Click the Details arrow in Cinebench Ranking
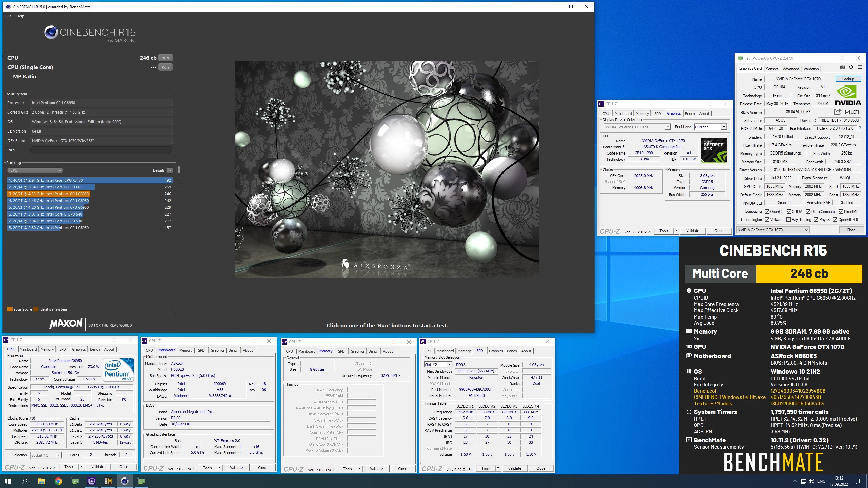868x488 pixels. coord(170,170)
